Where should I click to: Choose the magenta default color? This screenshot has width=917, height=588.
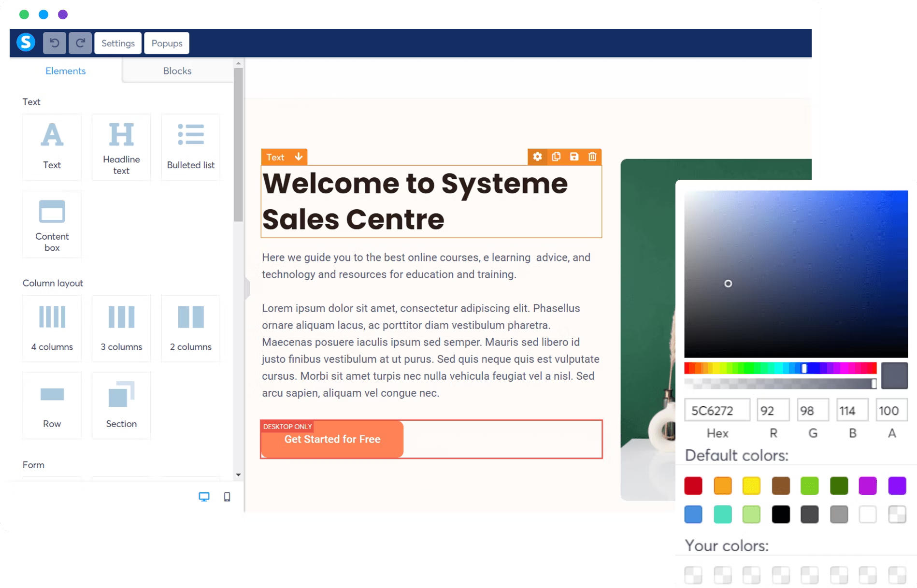868,486
